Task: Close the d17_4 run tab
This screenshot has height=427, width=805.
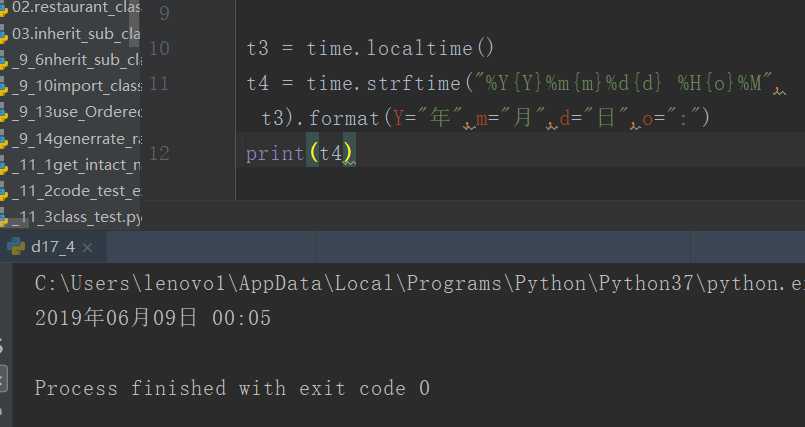Action: point(87,248)
